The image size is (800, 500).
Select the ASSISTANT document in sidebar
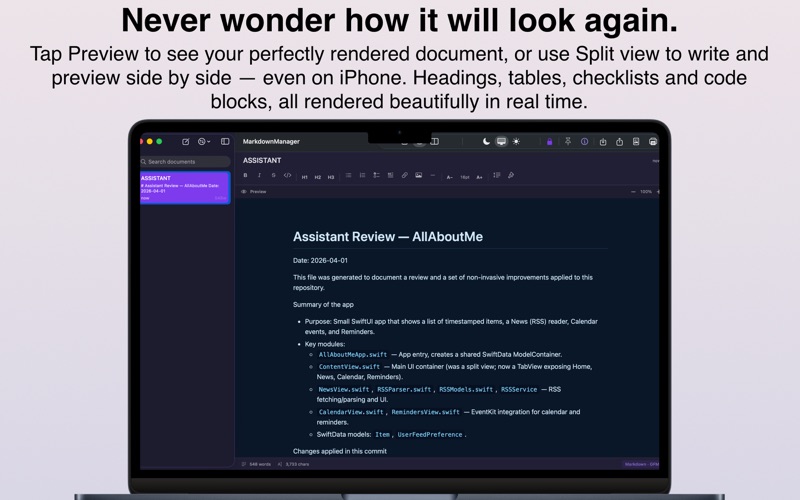[x=185, y=188]
